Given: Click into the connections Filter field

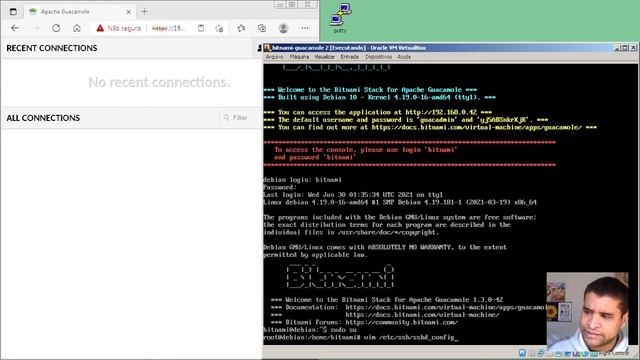Looking at the screenshot, I should 239,118.
